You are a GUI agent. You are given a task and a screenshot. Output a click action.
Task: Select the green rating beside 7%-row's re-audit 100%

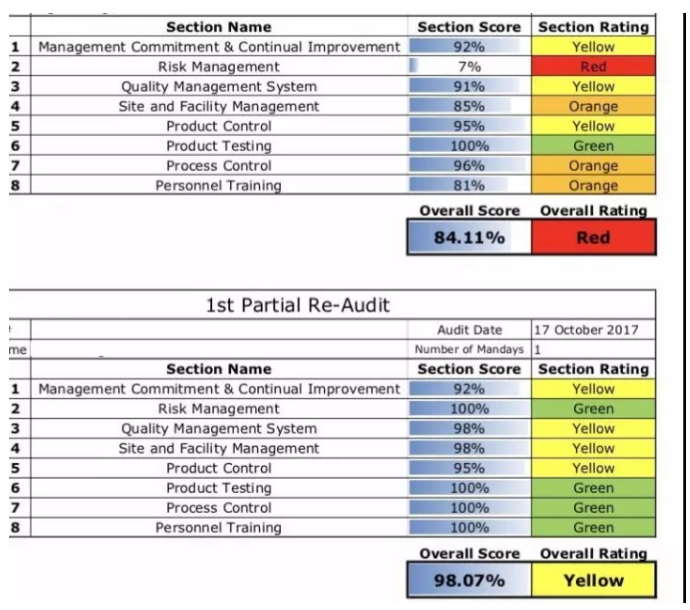593,409
